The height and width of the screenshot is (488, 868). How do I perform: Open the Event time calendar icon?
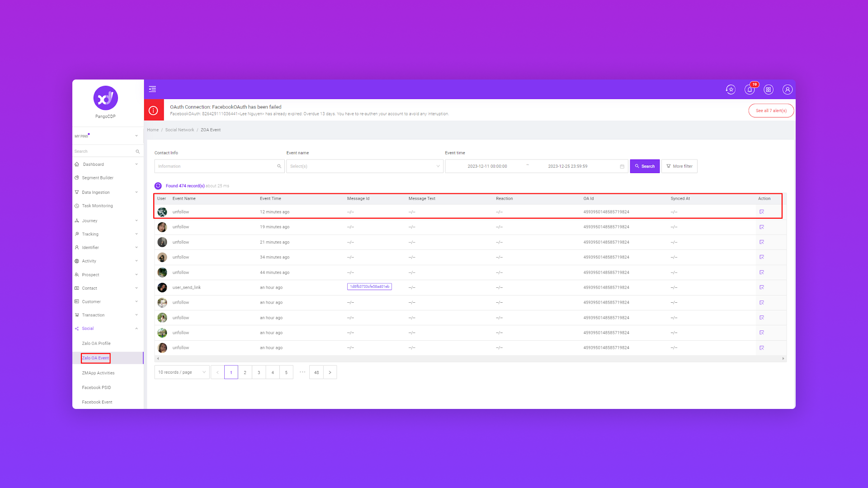coord(622,166)
